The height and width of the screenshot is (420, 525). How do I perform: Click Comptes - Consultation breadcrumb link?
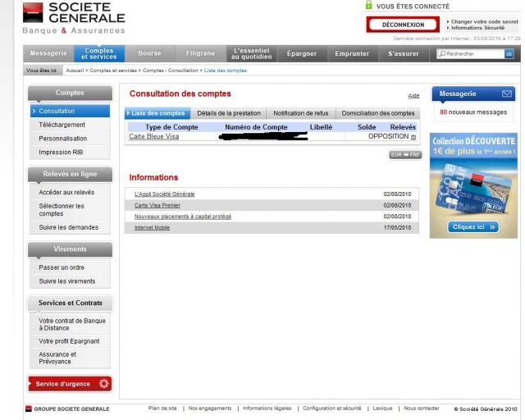[171, 71]
